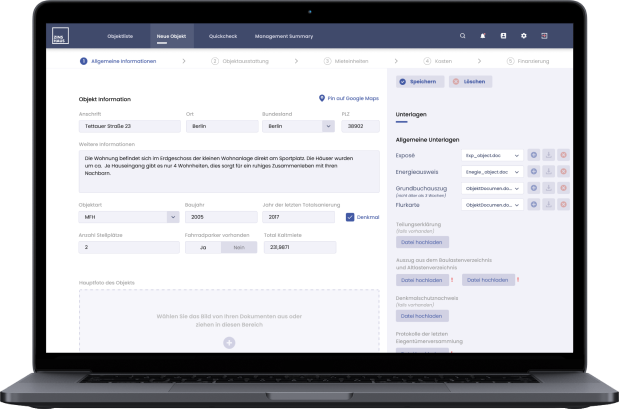Viewport: 619px width, 409px height.
Task: Remove icon in the Grundbuchauszug row
Action: (x=563, y=188)
